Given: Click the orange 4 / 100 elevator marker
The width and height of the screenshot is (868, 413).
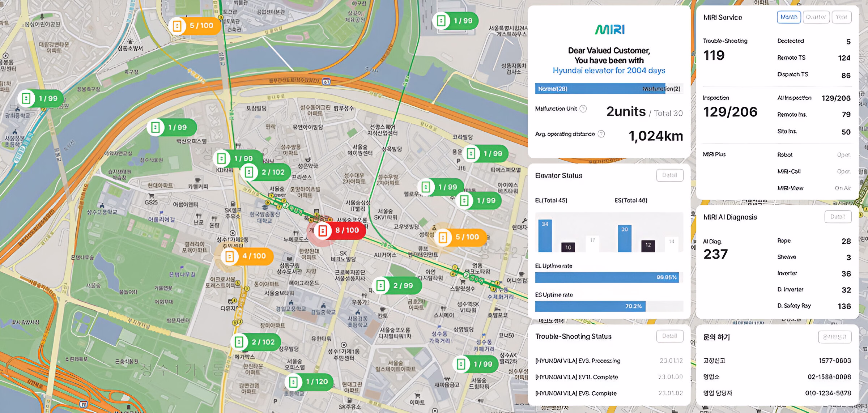Looking at the screenshot, I should point(247,256).
